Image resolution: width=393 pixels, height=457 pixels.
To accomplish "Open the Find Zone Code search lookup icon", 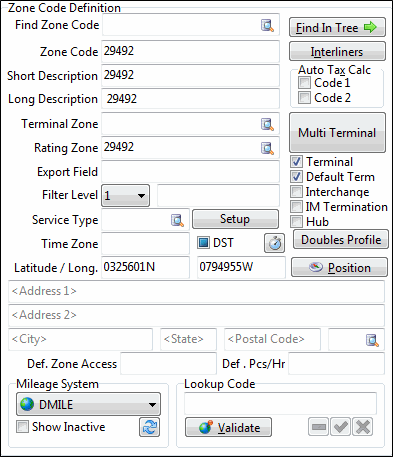I will [267, 25].
